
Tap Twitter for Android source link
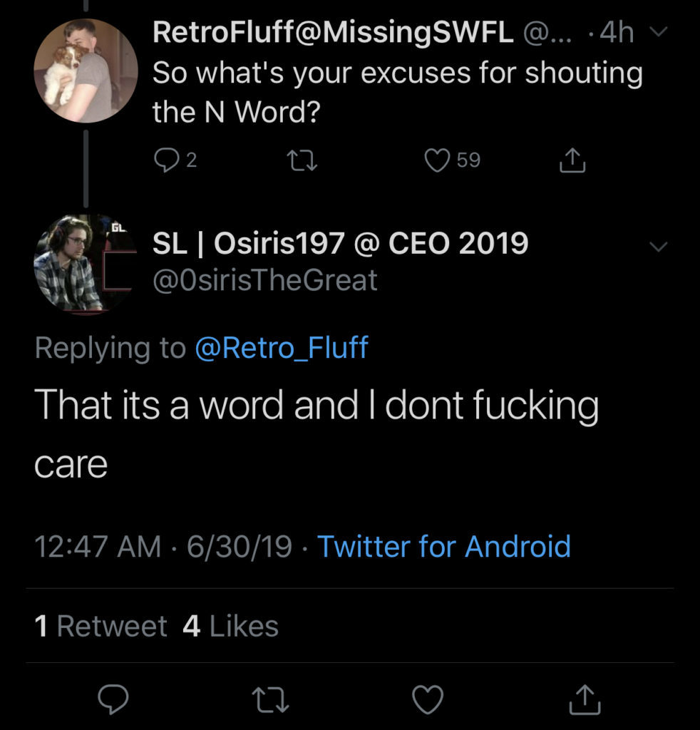click(444, 546)
